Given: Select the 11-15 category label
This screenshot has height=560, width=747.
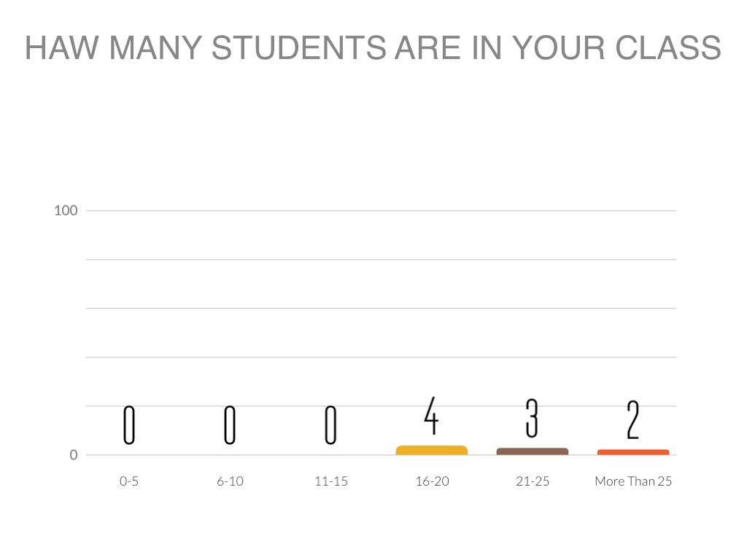Looking at the screenshot, I should 330,481.
